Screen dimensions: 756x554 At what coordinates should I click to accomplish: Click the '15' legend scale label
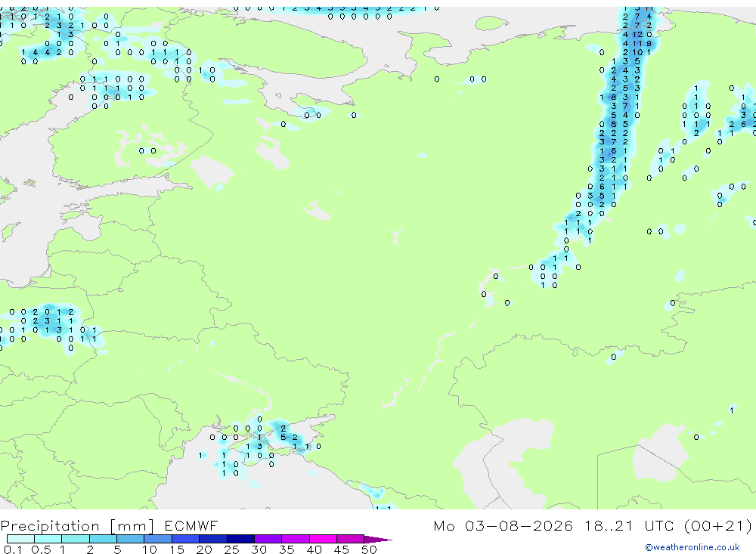[177, 549]
